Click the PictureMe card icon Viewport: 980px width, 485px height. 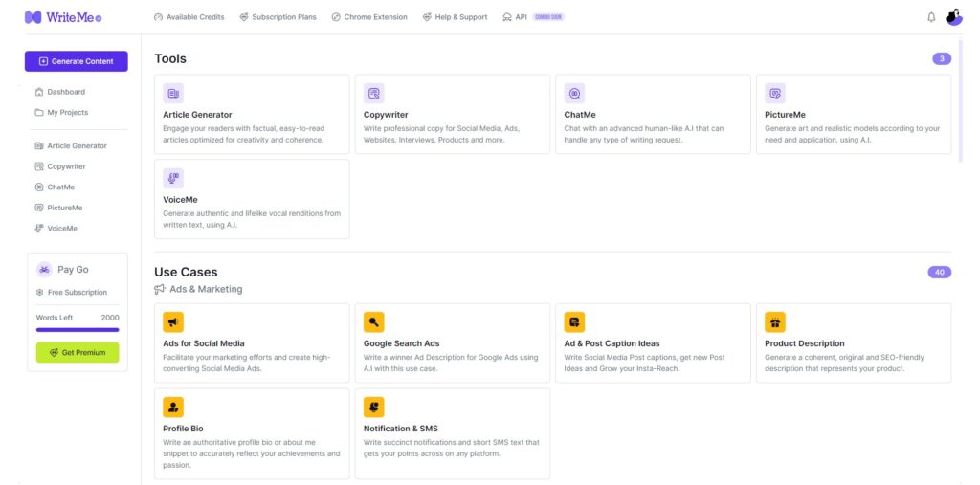point(775,93)
